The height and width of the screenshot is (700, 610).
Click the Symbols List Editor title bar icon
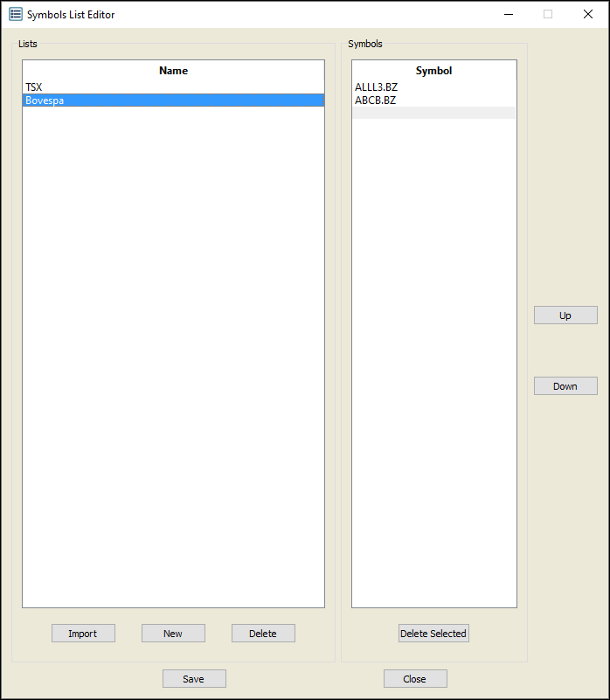pos(16,14)
